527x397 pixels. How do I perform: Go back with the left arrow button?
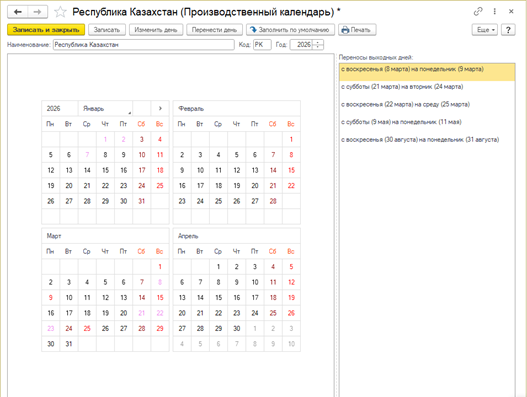(x=18, y=12)
